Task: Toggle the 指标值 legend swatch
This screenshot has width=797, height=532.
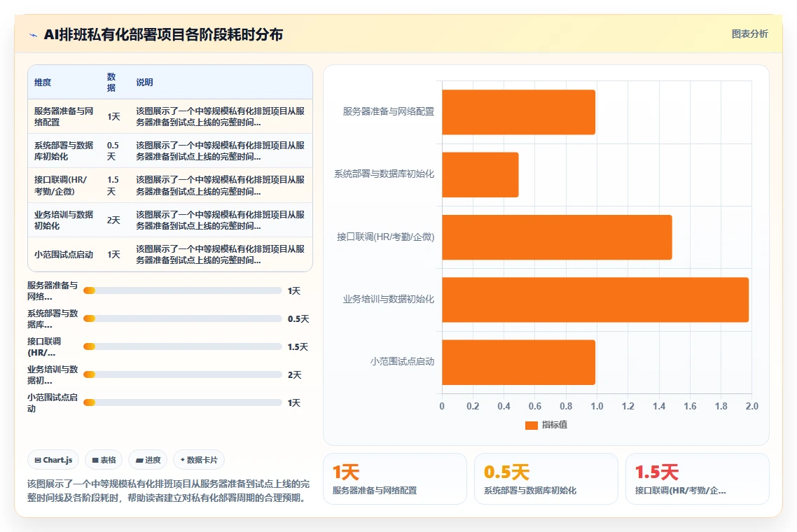Action: tap(531, 426)
